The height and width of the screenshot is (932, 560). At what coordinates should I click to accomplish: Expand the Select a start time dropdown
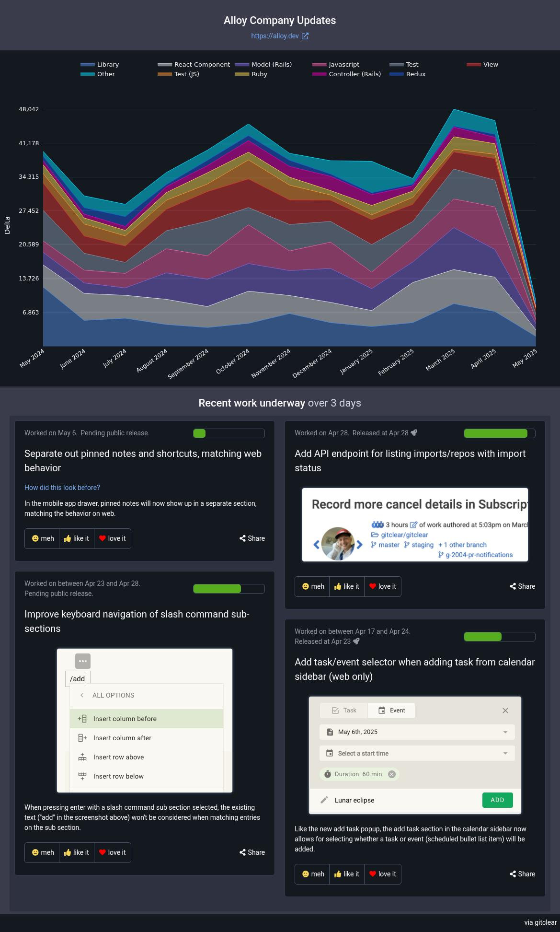(x=417, y=753)
